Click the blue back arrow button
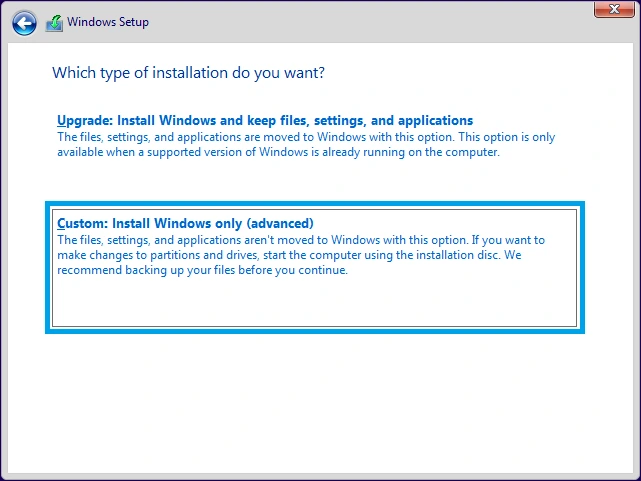This screenshot has width=641, height=481. (25, 22)
